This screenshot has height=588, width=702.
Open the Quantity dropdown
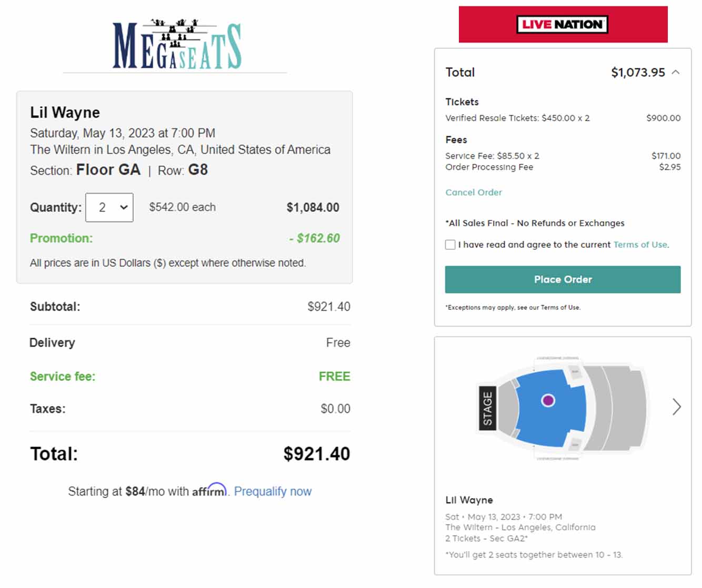pos(109,207)
